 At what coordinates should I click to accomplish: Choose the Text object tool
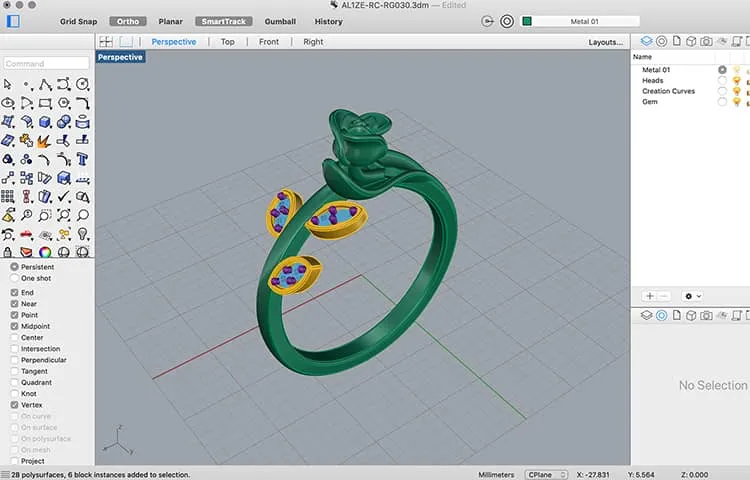click(82, 159)
